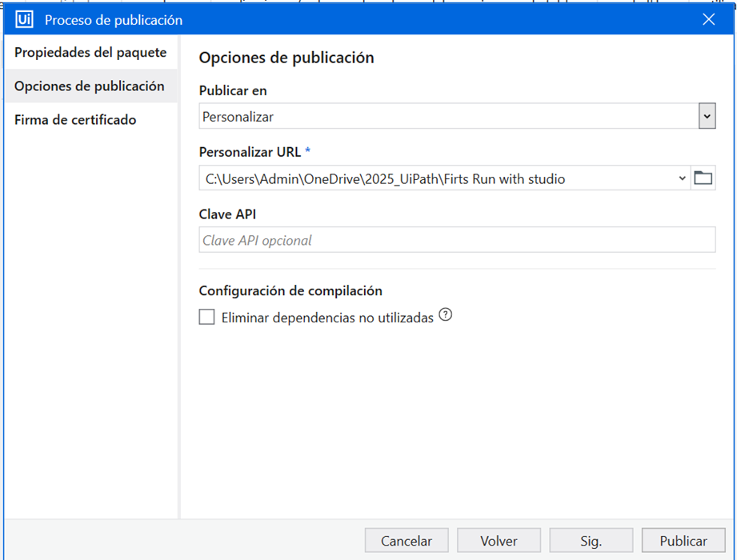Select the Opciones de publicación sidebar tab
This screenshot has width=737, height=560.
tap(90, 86)
